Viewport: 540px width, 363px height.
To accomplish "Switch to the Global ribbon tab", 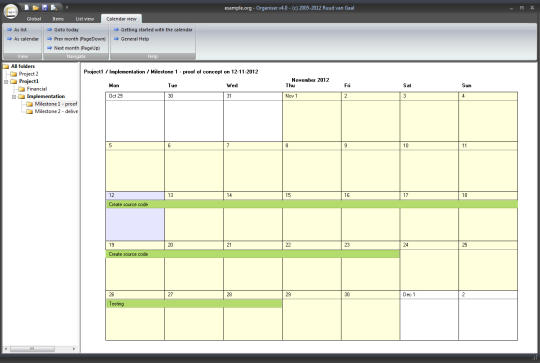I will click(x=34, y=19).
